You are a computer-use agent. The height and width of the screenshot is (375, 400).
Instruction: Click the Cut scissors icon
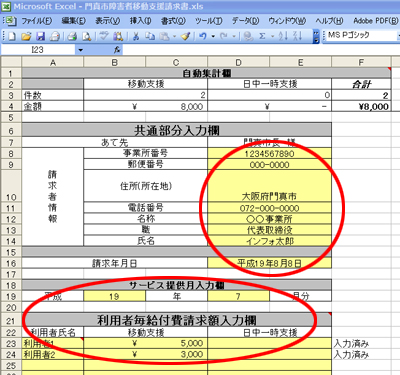(136, 36)
